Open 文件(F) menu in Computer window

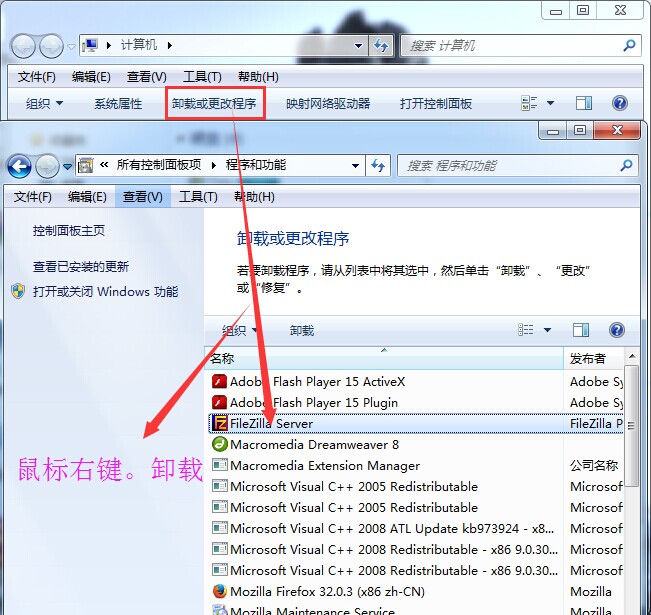tap(37, 76)
